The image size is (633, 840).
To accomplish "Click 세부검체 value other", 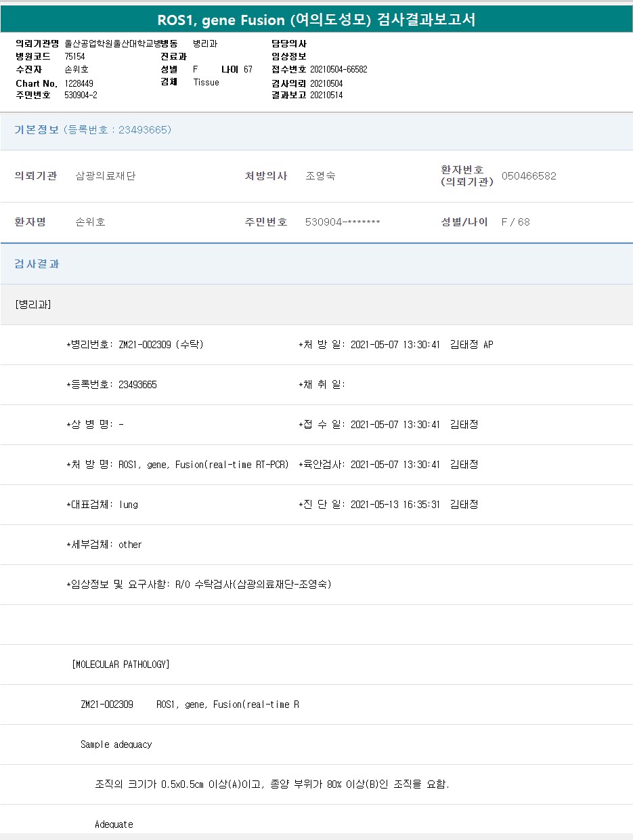I will pyautogui.click(x=130, y=545).
